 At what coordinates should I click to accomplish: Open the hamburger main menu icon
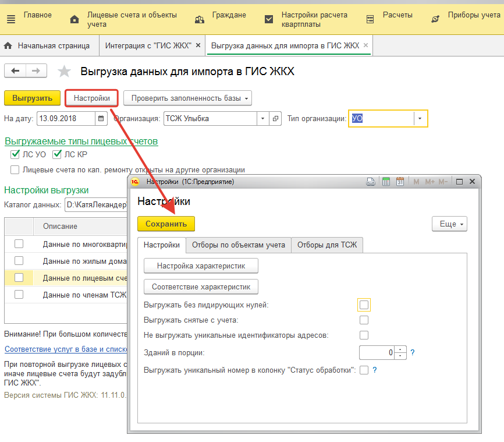pos(11,19)
